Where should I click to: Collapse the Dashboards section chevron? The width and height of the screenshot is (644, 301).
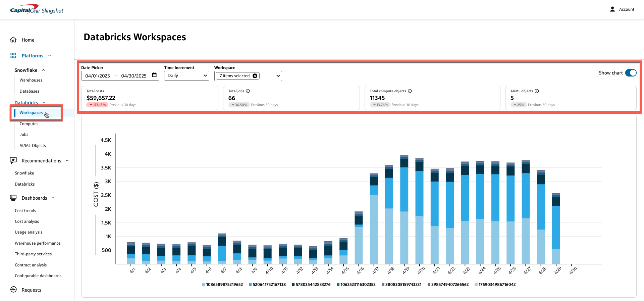pos(53,198)
